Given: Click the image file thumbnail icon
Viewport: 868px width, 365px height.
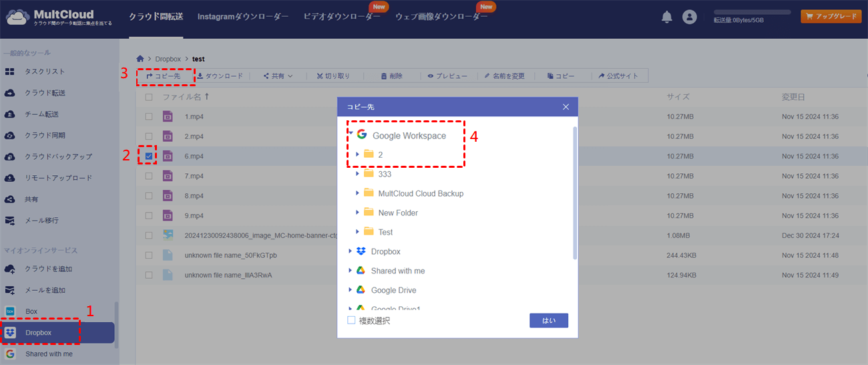Looking at the screenshot, I should (168, 235).
